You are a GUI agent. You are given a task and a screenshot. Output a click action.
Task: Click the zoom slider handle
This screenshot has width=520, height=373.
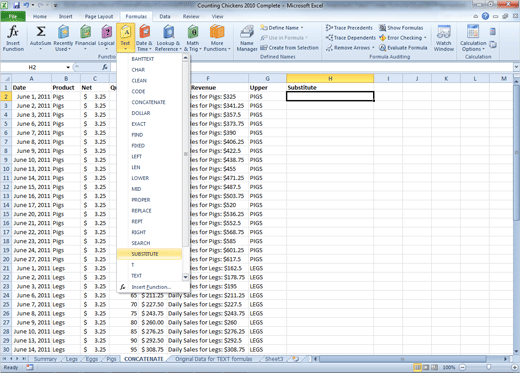point(488,367)
